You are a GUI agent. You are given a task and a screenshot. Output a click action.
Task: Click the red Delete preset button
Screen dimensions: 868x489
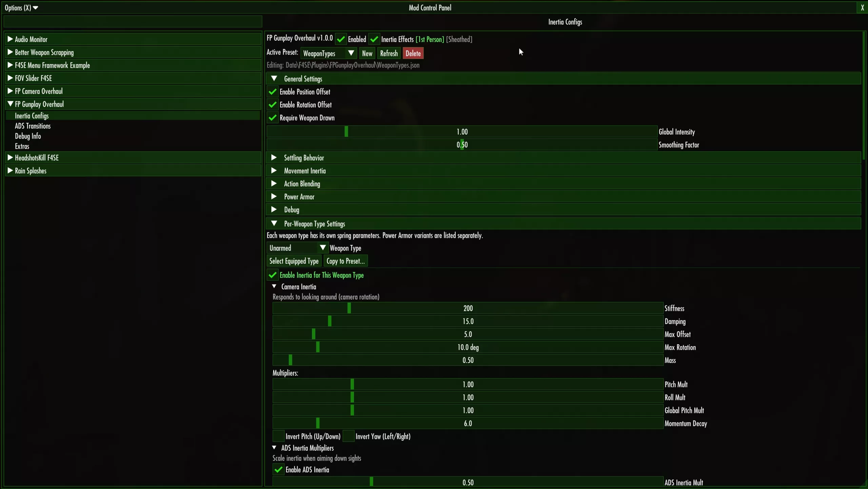413,53
